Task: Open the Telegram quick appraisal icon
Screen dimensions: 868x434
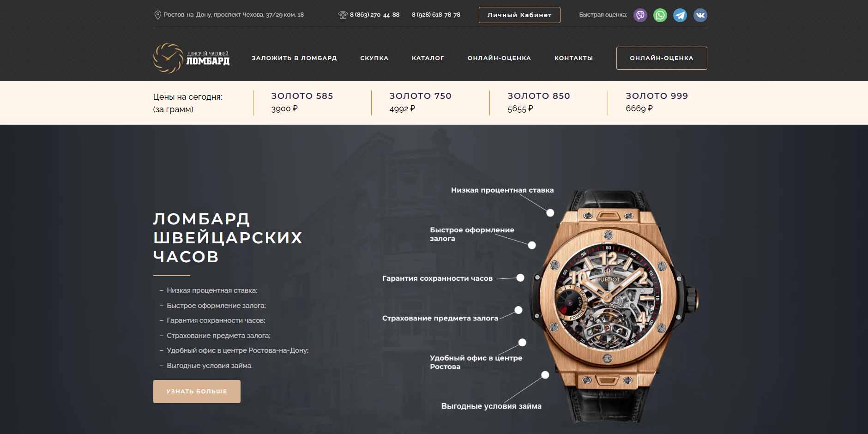Action: 680,15
